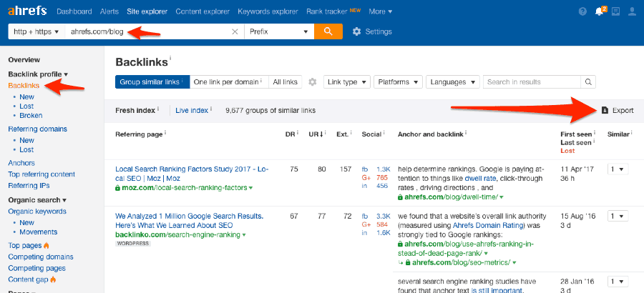This screenshot has width=644, height=293.
Task: Open Content explorer in top navigation
Action: coord(203,11)
